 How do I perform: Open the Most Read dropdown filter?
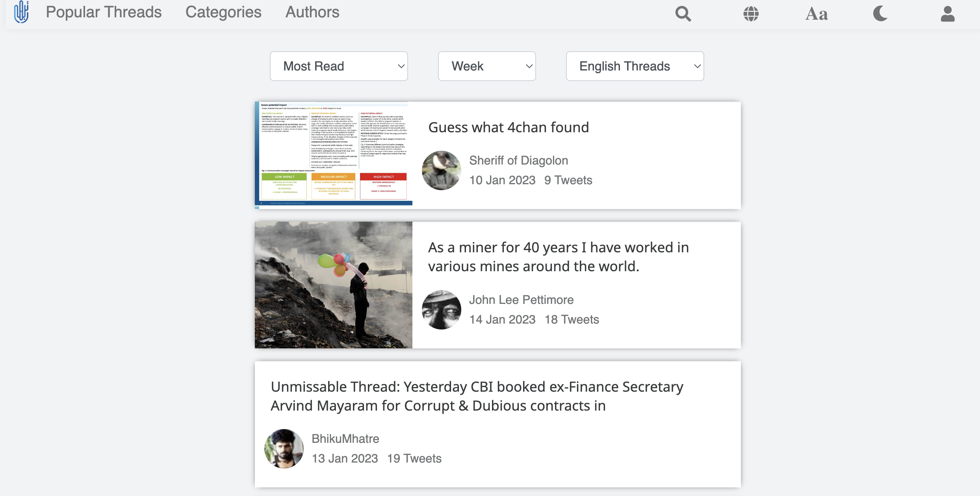(339, 67)
